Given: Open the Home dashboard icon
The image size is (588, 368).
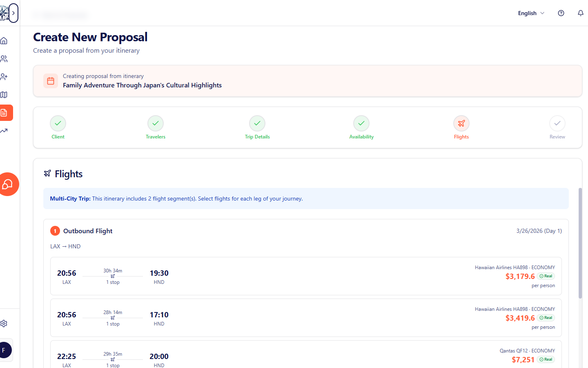Looking at the screenshot, I should pyautogui.click(x=4, y=40).
